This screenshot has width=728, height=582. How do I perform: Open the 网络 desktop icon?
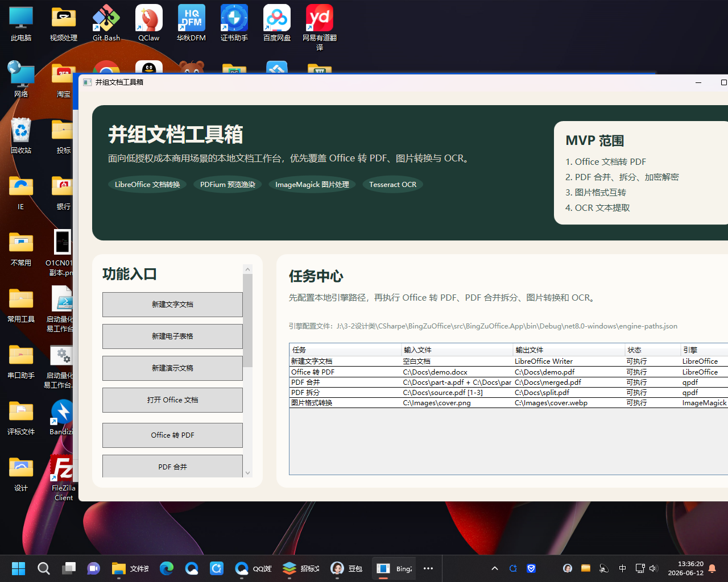click(21, 80)
